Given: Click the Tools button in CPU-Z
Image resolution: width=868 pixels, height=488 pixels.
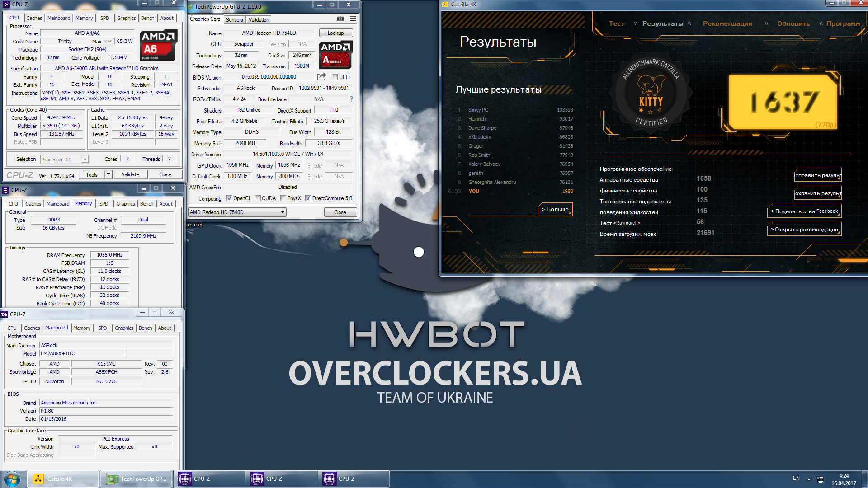Looking at the screenshot, I should click(x=92, y=174).
